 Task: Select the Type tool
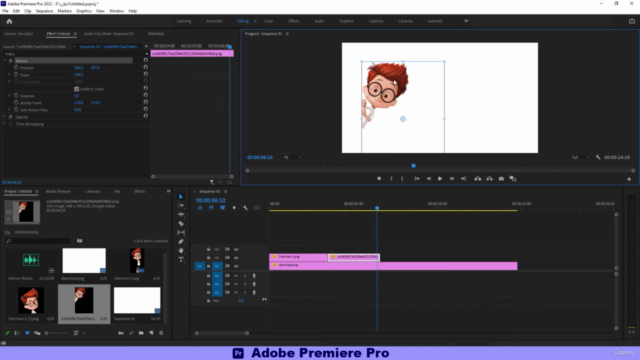[181, 260]
